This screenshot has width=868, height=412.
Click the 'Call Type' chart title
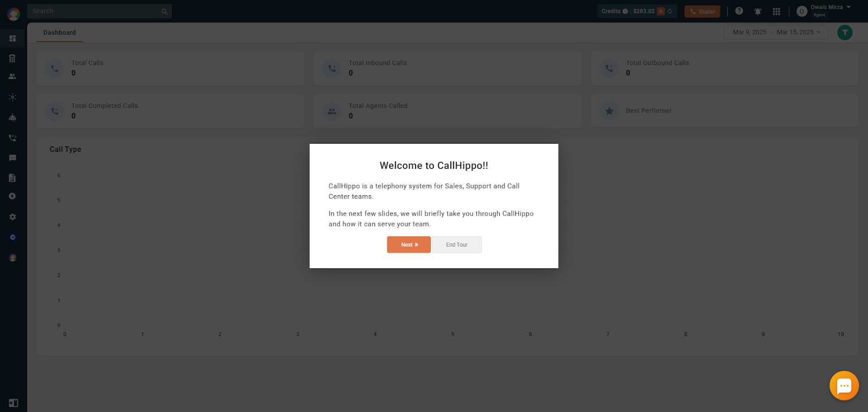65,150
